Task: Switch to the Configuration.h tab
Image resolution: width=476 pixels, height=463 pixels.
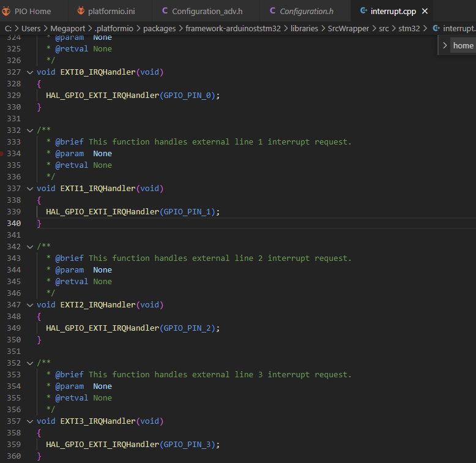Action: [x=306, y=11]
